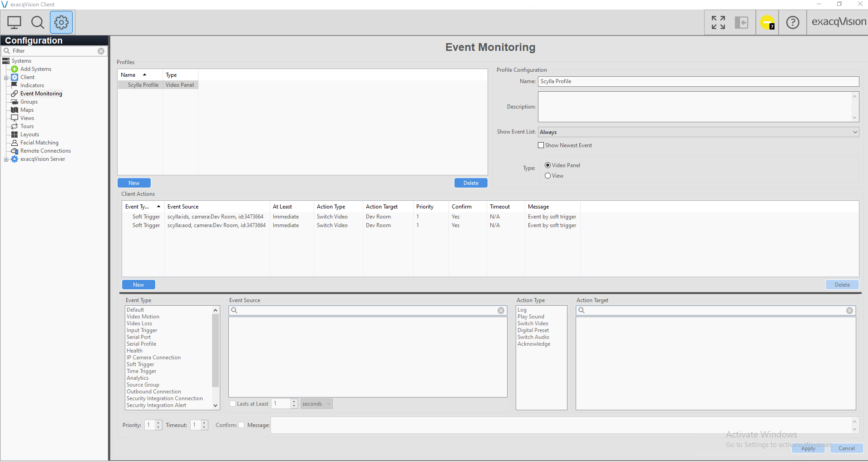Select the View radio button
Viewport: 868px width, 462px height.
[547, 176]
